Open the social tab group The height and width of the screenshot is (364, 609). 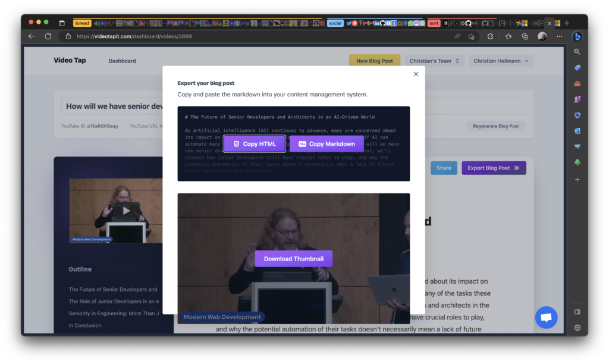click(x=335, y=23)
